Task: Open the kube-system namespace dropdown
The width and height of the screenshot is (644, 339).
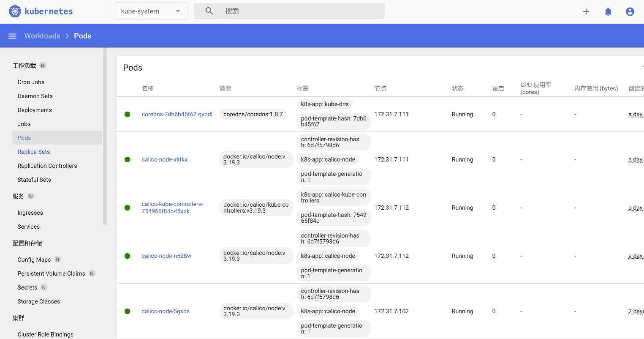Action: point(150,11)
